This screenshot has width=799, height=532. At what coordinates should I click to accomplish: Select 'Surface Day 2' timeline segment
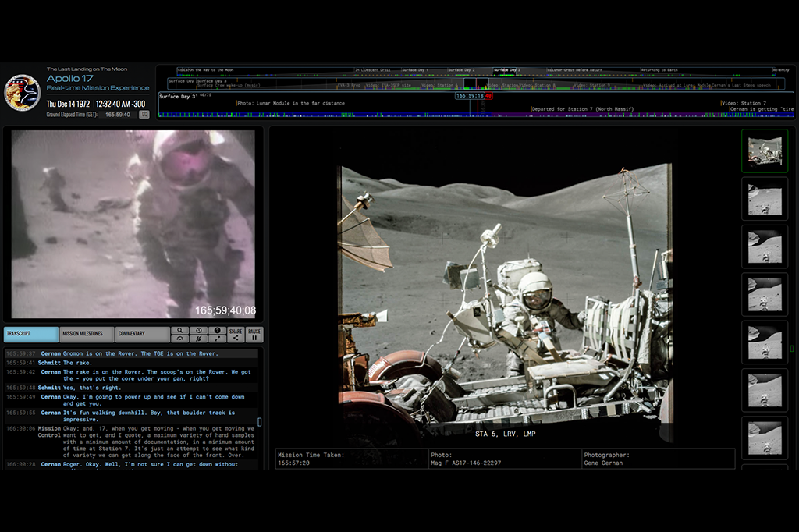[x=462, y=69]
